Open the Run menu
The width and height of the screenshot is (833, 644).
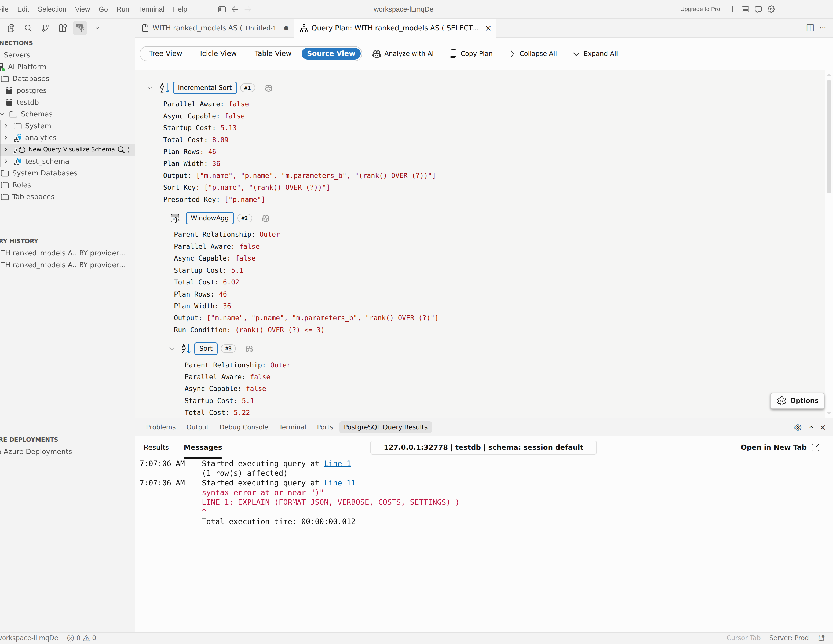[123, 9]
